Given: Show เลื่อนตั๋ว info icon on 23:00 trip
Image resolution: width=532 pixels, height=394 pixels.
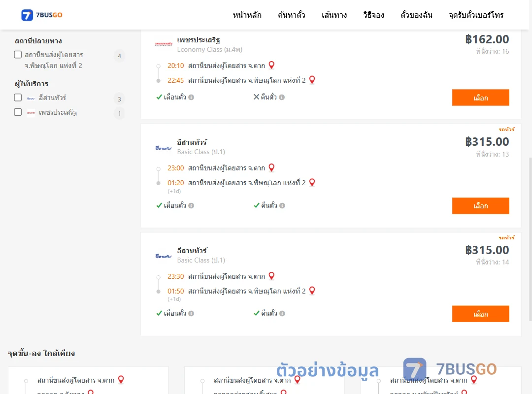Looking at the screenshot, I should click(191, 206).
